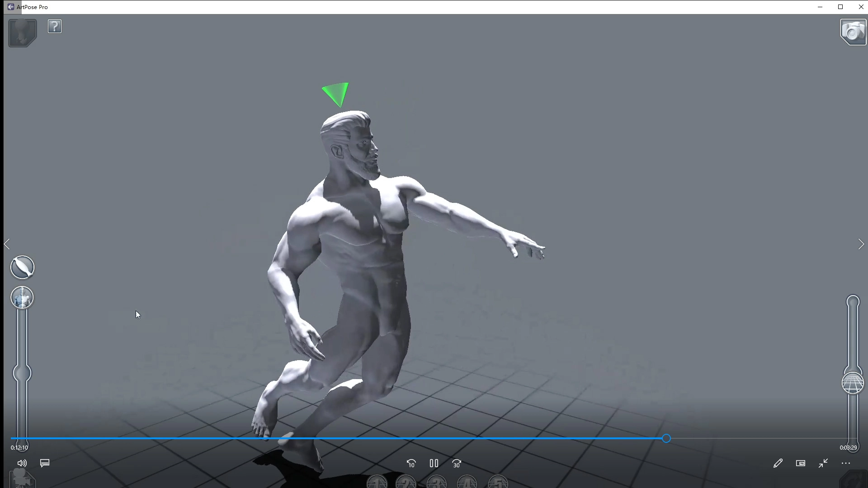The width and height of the screenshot is (868, 488).
Task: Open the model selection head icon
Action: (x=22, y=33)
